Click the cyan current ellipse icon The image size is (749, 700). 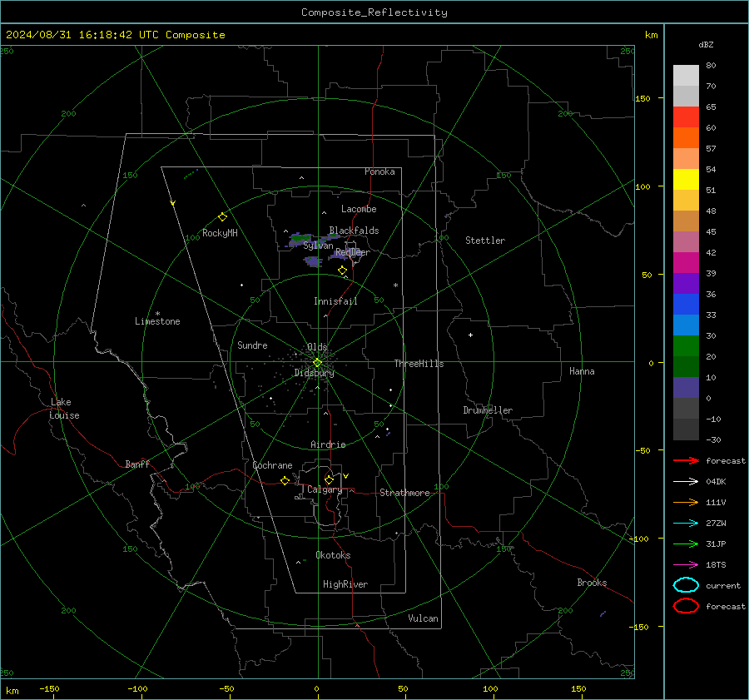(686, 585)
